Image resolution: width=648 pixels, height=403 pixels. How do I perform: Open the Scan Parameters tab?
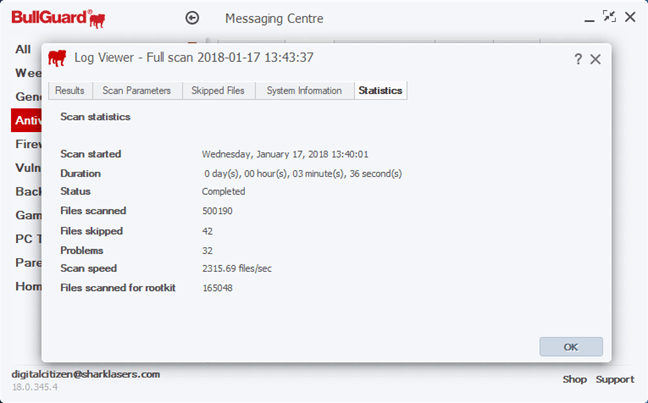pos(137,90)
